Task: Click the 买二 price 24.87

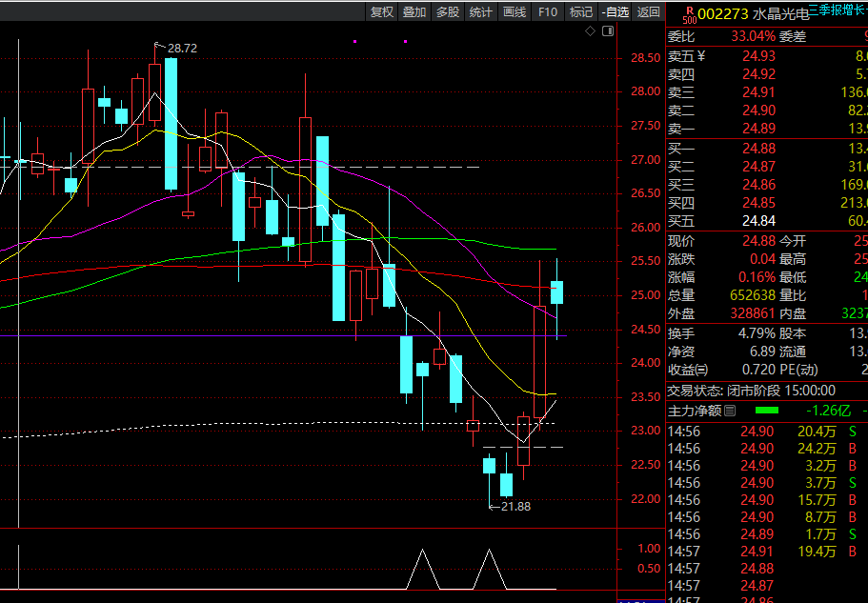Action: click(x=759, y=167)
